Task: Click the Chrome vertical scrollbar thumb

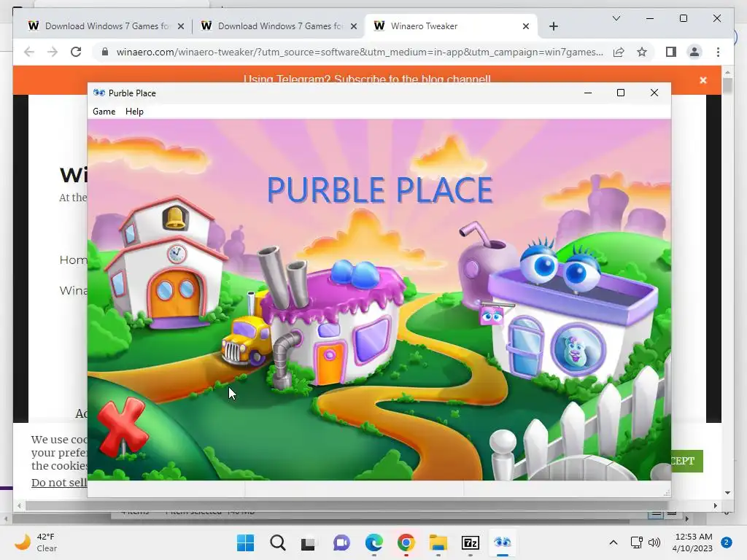Action: pos(727,86)
